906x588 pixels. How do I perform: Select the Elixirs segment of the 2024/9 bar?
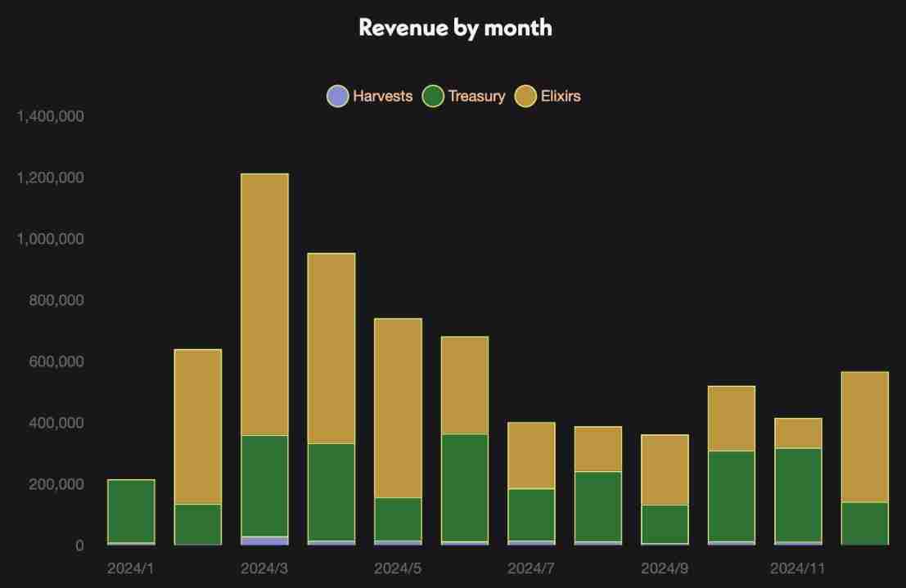pos(665,469)
